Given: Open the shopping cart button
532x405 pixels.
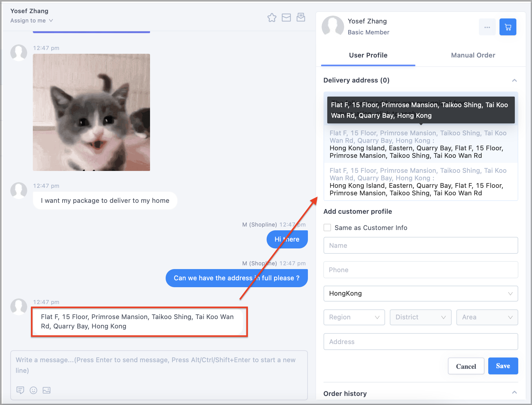Looking at the screenshot, I should [508, 27].
